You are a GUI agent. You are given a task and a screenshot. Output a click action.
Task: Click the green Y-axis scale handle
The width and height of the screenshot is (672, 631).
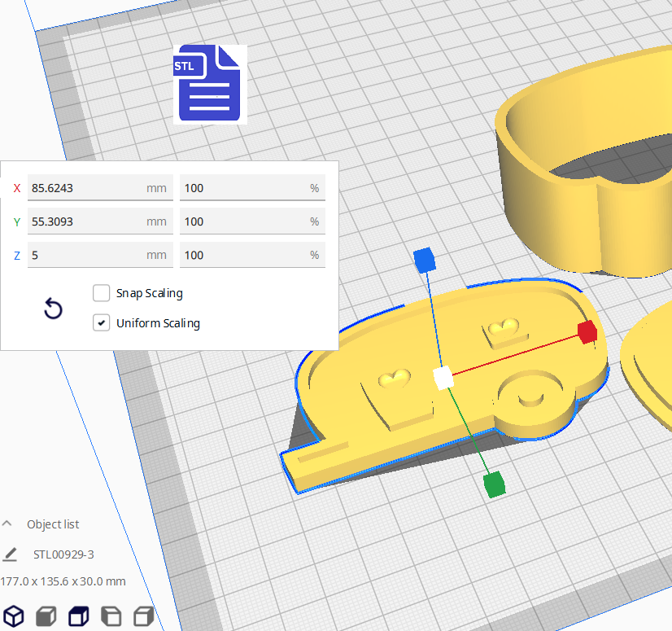click(x=494, y=484)
